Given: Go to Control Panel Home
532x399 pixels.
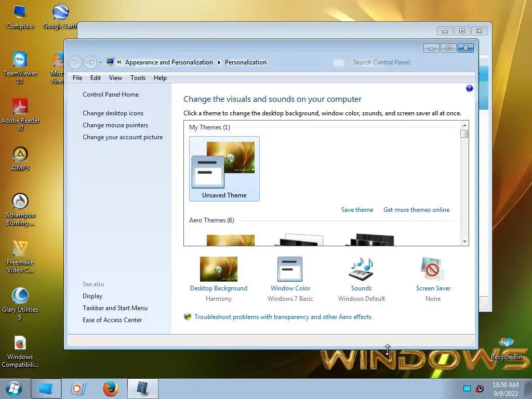Looking at the screenshot, I should (x=111, y=95).
